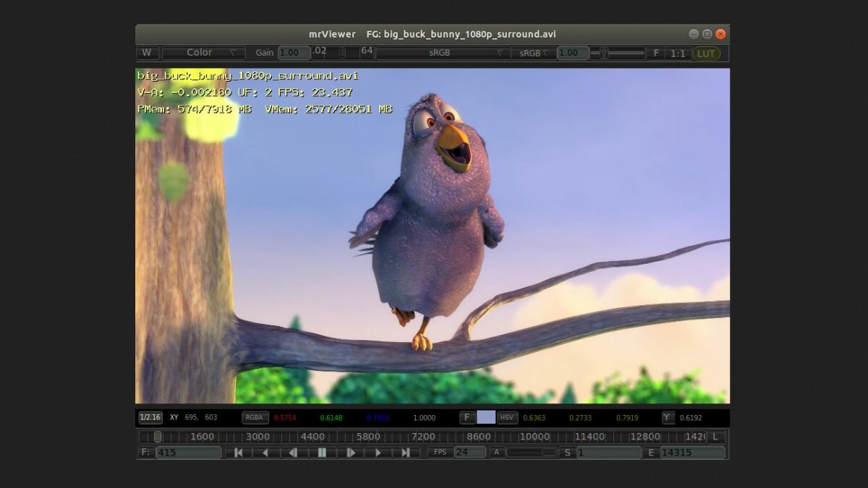
Task: Step back one frame
Action: pyautogui.click(x=293, y=453)
